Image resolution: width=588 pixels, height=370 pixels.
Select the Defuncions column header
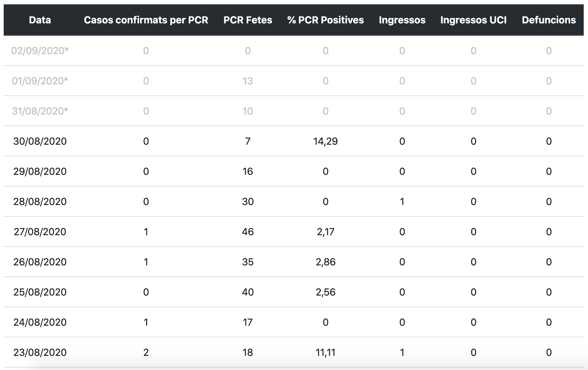coord(549,20)
